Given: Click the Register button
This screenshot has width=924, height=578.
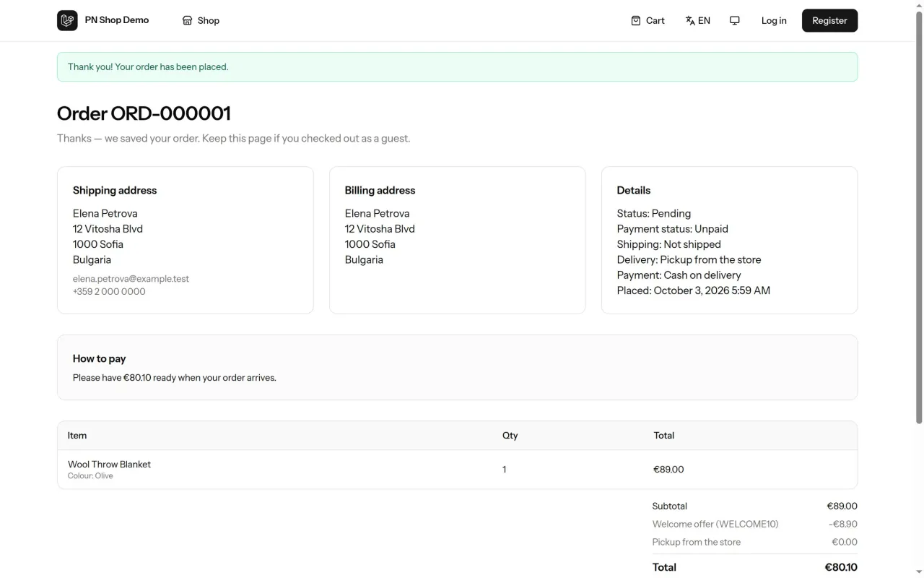Looking at the screenshot, I should click(829, 20).
